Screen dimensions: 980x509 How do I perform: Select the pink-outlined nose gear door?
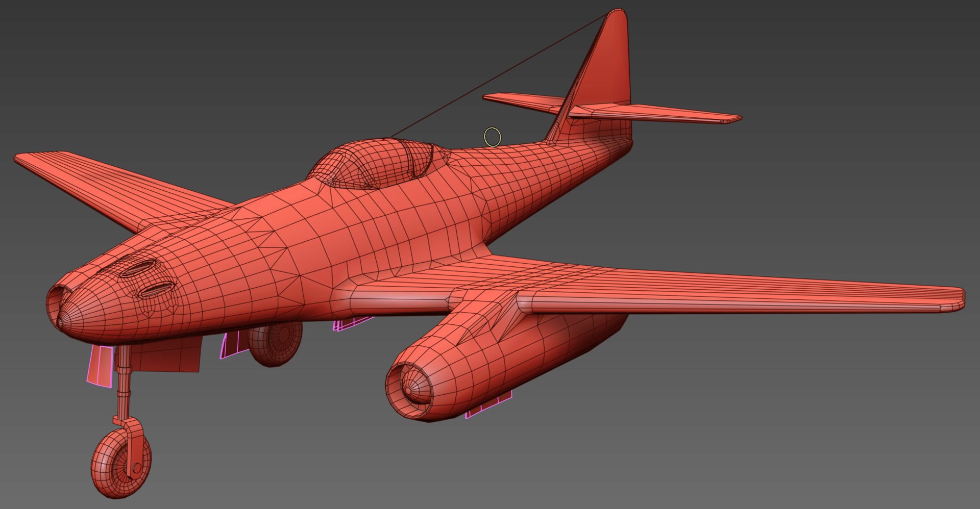[100, 367]
